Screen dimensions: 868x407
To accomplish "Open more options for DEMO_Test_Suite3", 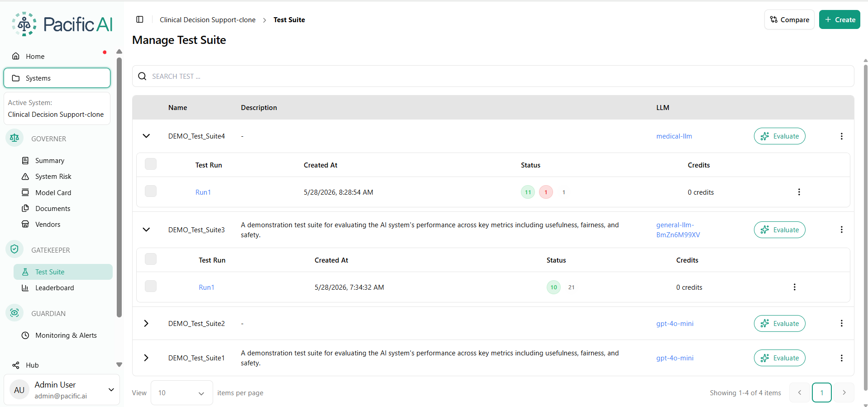I will click(x=841, y=230).
